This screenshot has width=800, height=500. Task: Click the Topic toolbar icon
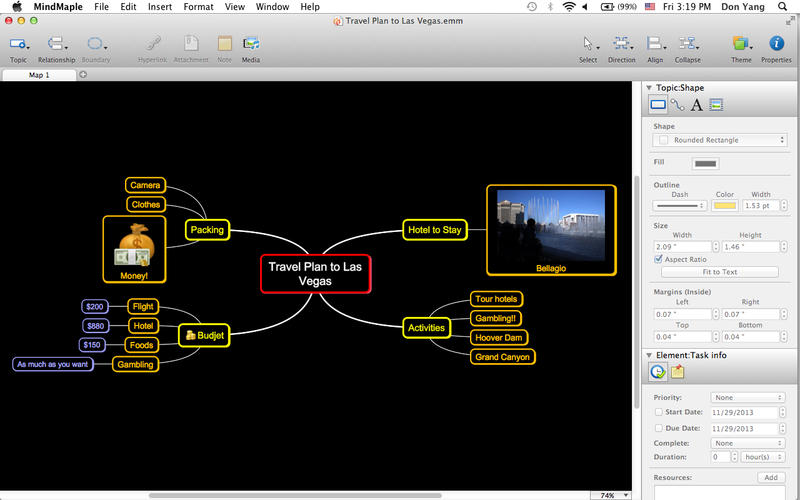[x=17, y=44]
